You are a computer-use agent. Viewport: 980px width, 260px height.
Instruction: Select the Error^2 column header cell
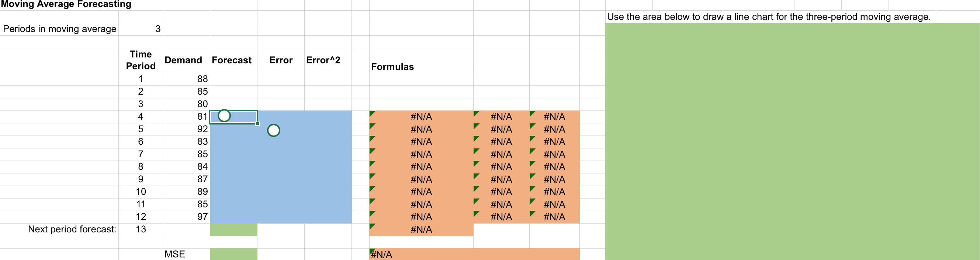point(323,60)
